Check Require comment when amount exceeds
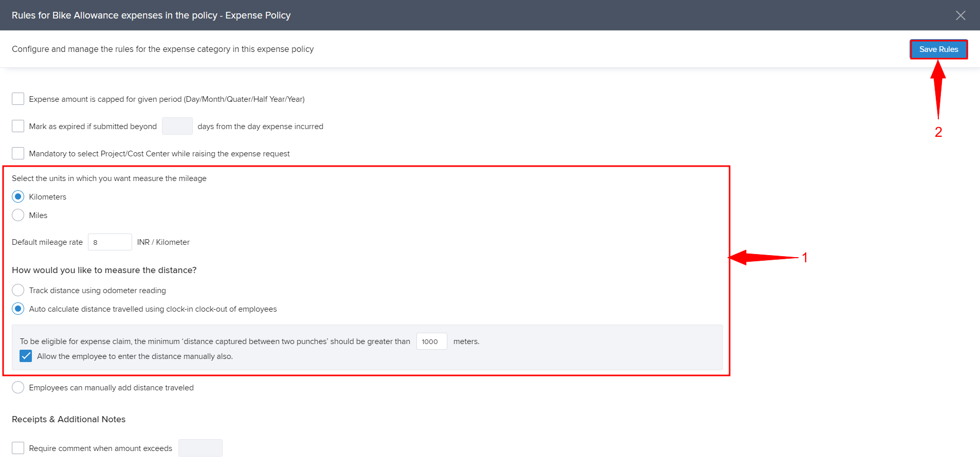Screen dimensions: 980x468 coord(18,448)
